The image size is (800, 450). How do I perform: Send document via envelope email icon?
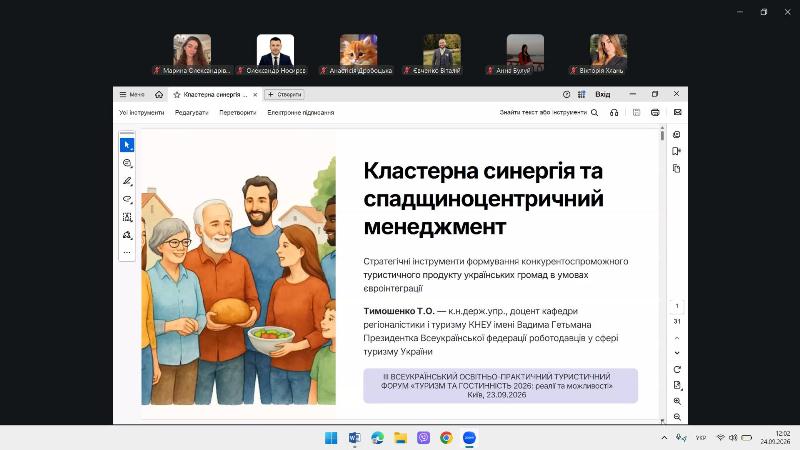tap(678, 112)
